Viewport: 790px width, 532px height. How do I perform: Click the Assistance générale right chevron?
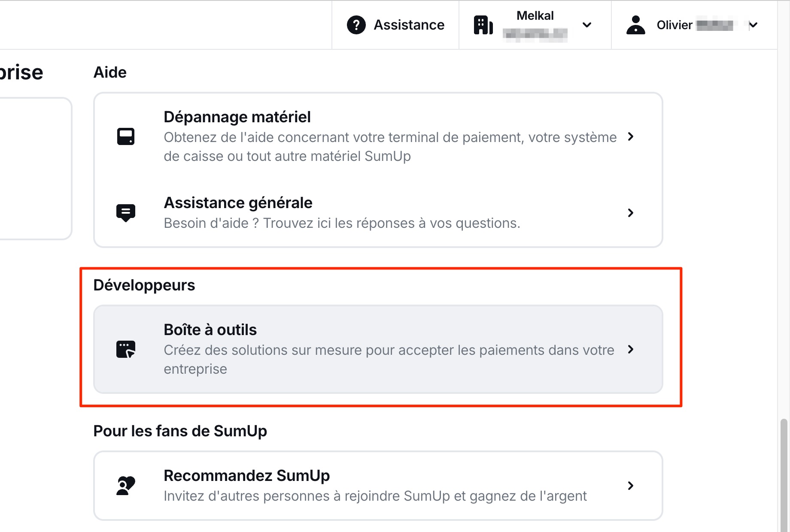click(x=630, y=213)
